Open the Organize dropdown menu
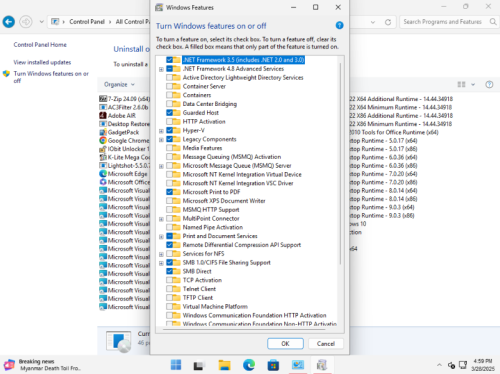This screenshot has height=374, width=500. (x=119, y=84)
